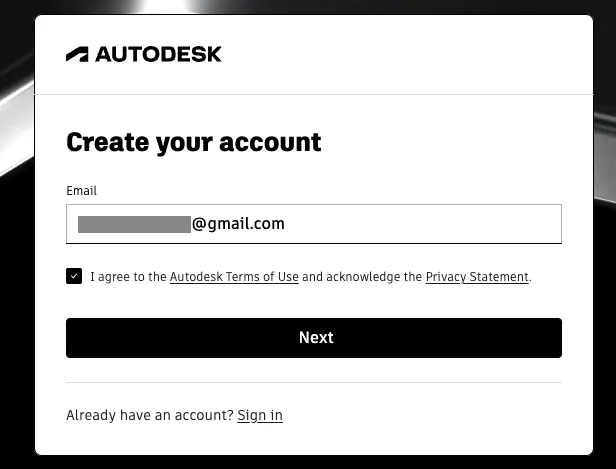
Task: Focus the Email input field
Action: (420, 224)
